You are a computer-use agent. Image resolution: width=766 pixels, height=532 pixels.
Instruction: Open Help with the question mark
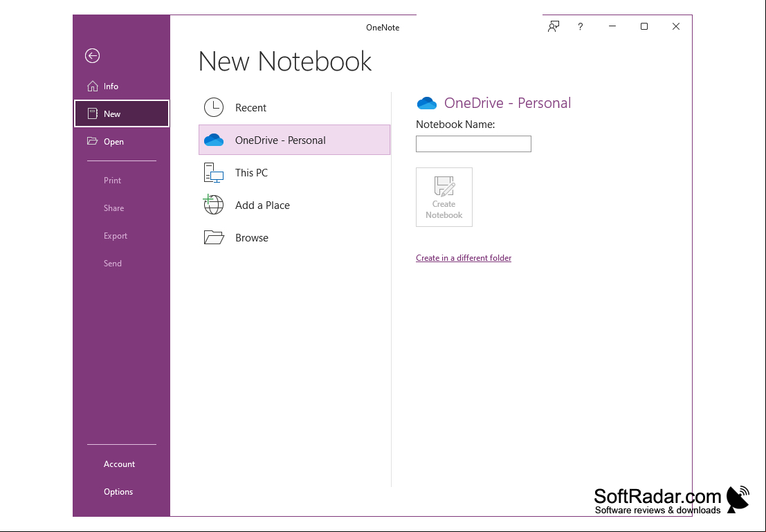click(581, 26)
